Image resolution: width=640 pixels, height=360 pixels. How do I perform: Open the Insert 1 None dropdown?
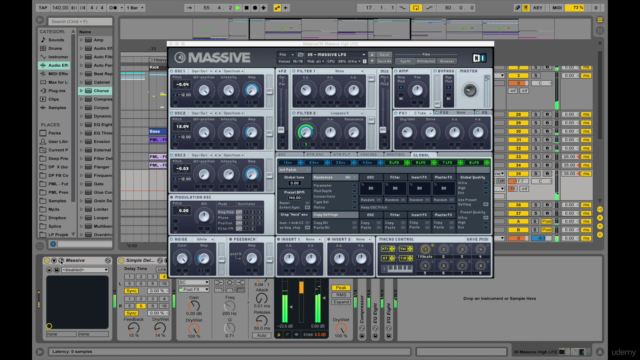[x=313, y=240]
